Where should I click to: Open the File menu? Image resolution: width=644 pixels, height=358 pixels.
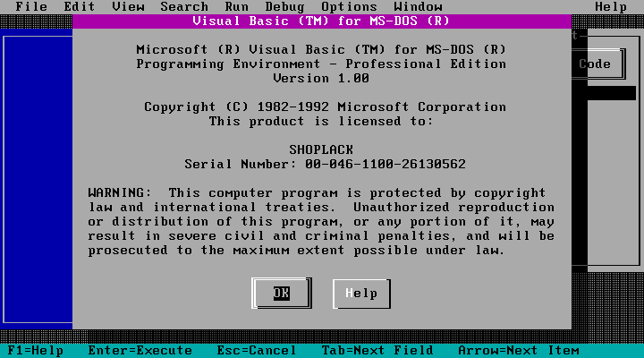31,6
